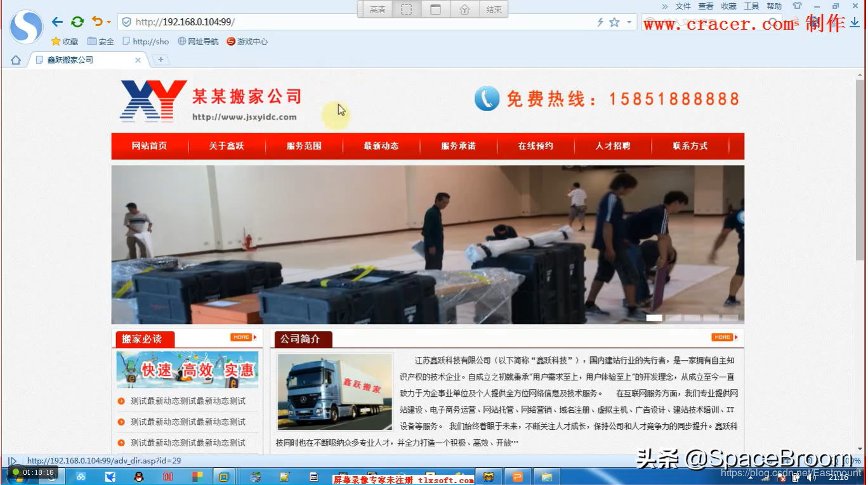The width and height of the screenshot is (868, 485).
Task: Click the home icon beside tabs
Action: pos(16,60)
